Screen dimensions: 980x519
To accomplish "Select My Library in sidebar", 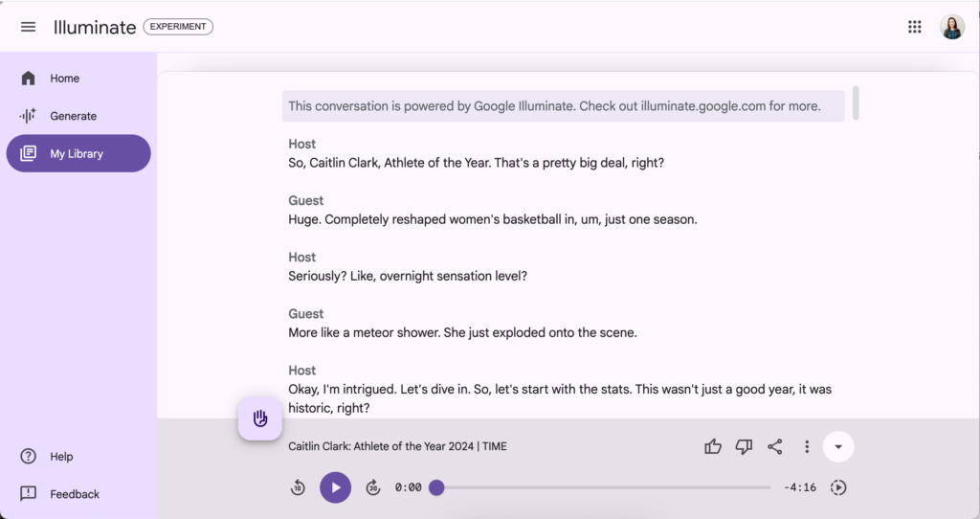I will pos(78,153).
